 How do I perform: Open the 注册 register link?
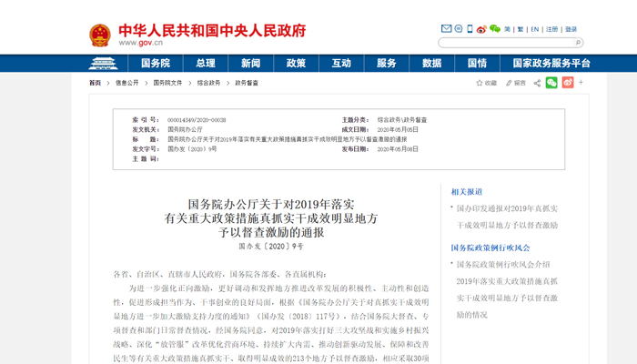[x=551, y=29]
